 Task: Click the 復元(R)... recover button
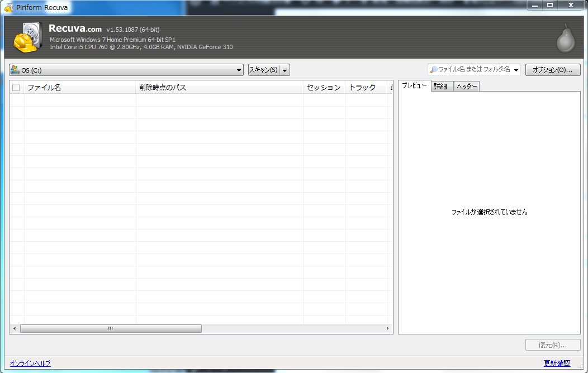coord(553,345)
